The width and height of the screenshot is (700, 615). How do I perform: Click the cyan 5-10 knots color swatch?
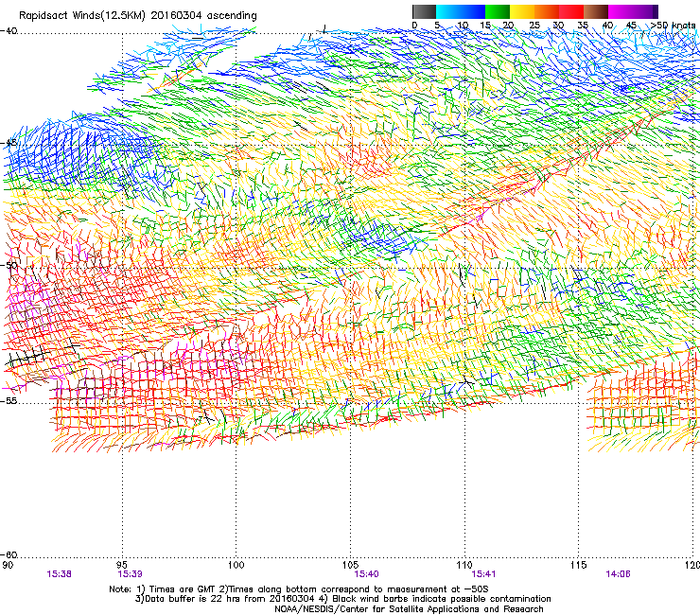point(448,11)
